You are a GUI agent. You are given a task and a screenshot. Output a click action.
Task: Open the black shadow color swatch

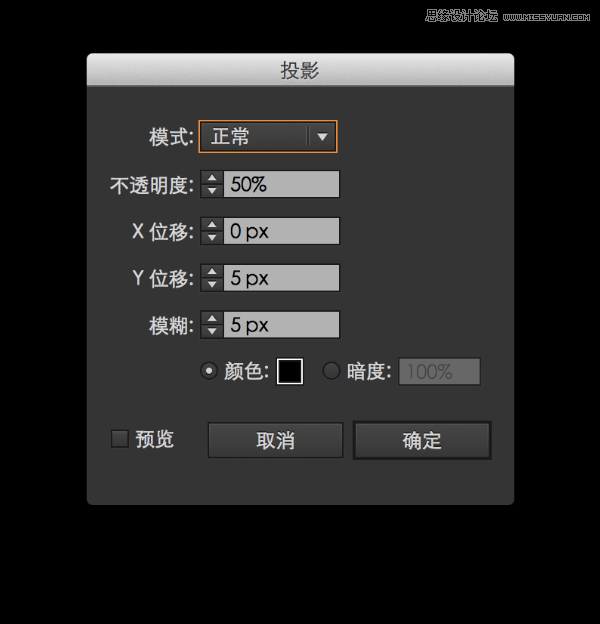pos(290,371)
